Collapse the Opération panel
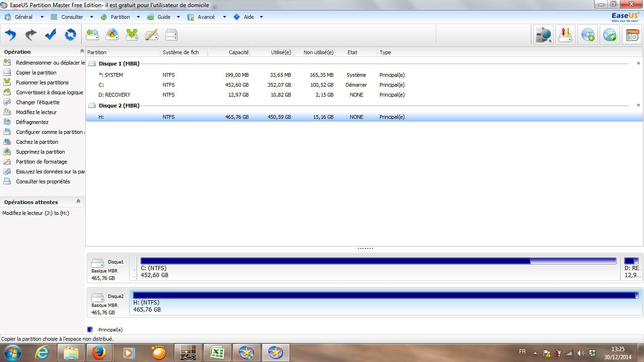Screen dimensions: 644x362 point(82,51)
